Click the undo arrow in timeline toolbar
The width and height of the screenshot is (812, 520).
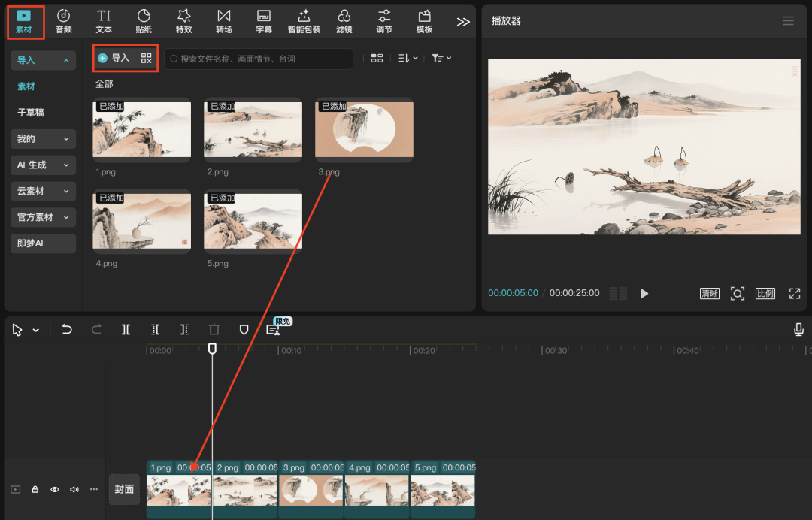[67, 329]
